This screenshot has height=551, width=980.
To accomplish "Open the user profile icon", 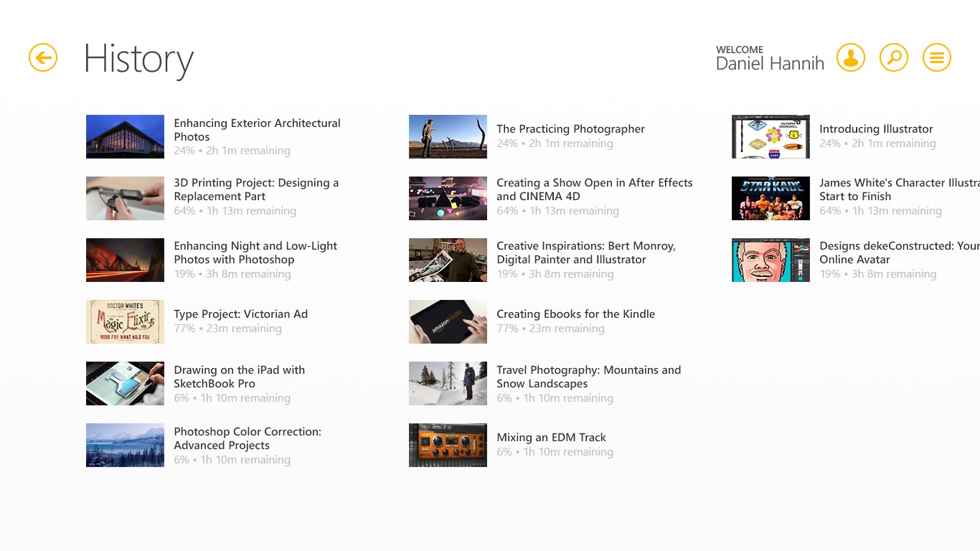I will click(x=851, y=57).
